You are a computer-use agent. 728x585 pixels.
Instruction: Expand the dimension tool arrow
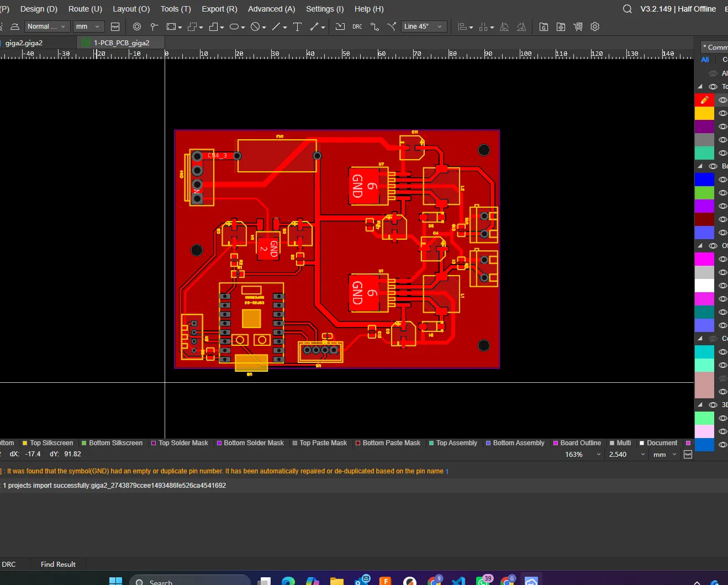(x=323, y=27)
